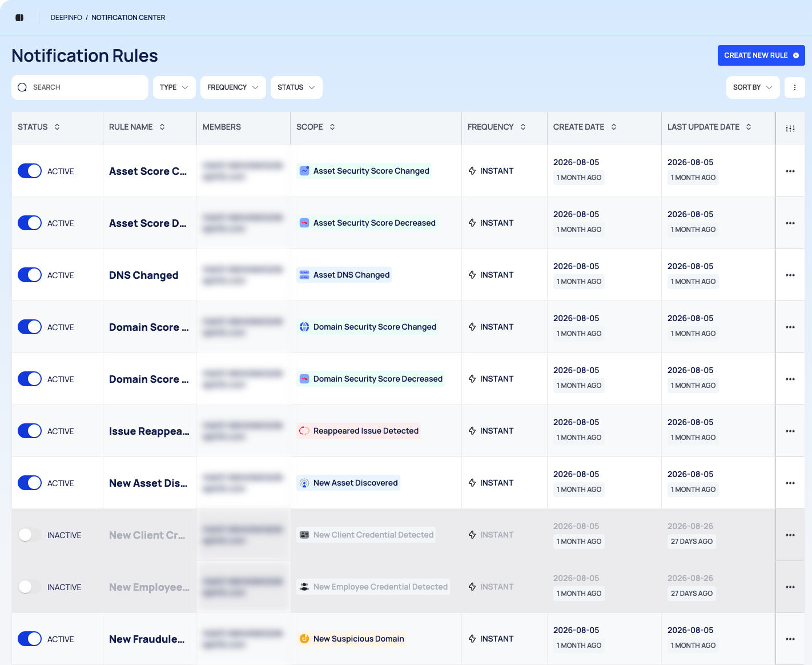Disable the DNS Changed rule toggle
This screenshot has width=812, height=665.
30,275
